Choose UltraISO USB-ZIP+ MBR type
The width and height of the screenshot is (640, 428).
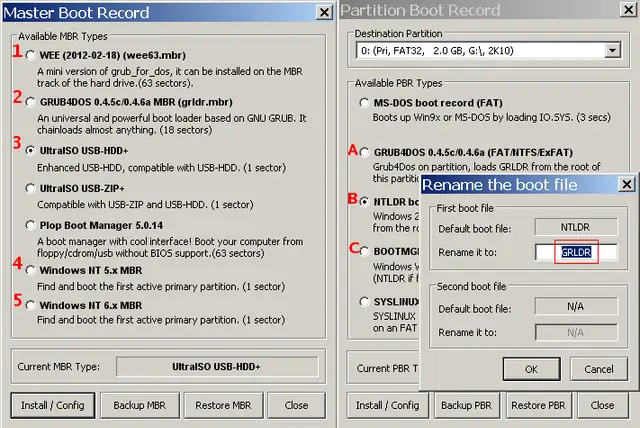(x=31, y=188)
